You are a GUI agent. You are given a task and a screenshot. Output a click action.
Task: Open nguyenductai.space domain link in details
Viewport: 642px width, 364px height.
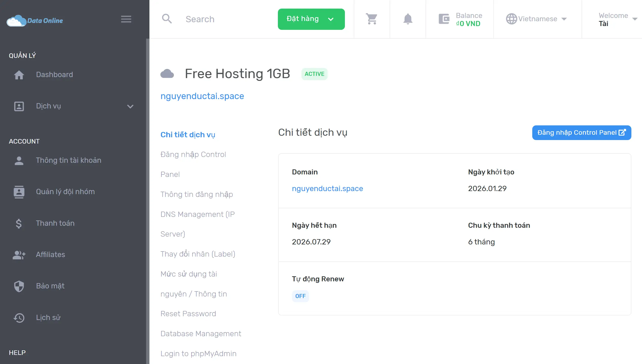point(327,189)
